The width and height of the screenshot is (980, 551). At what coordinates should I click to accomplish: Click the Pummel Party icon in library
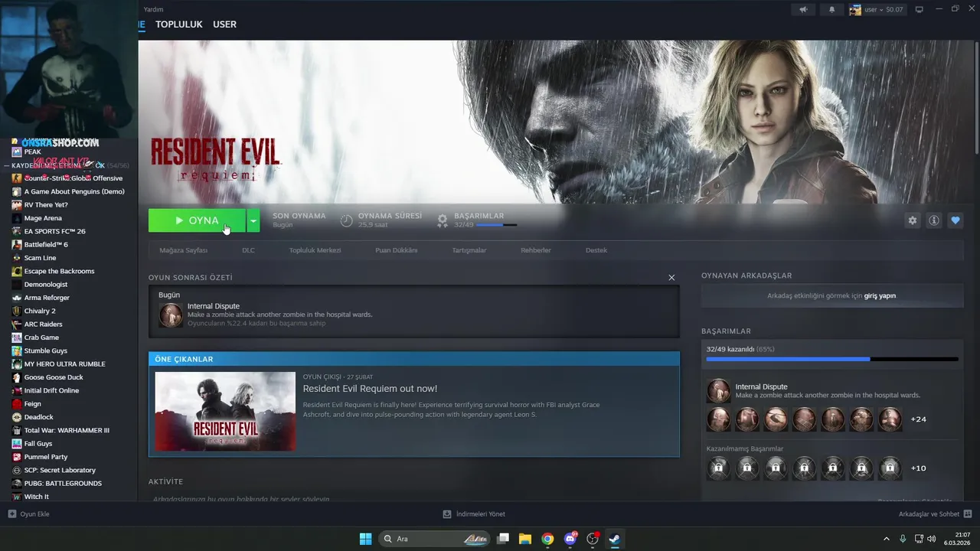point(17,457)
